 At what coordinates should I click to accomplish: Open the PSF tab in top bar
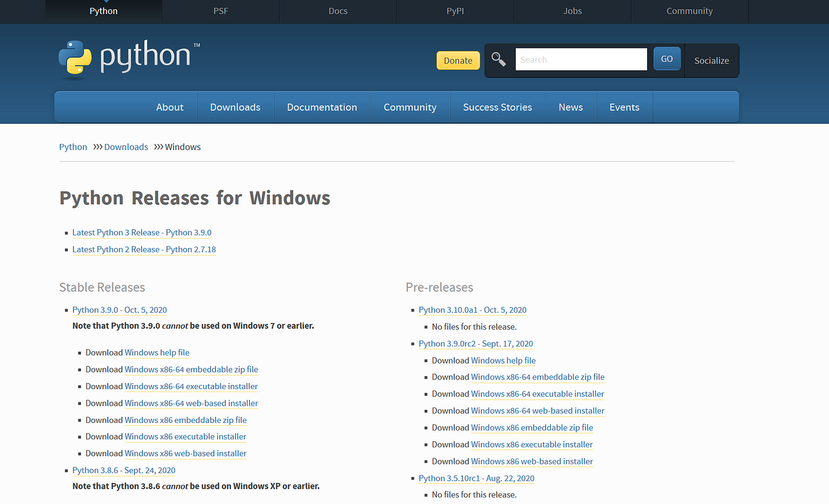[x=221, y=11]
